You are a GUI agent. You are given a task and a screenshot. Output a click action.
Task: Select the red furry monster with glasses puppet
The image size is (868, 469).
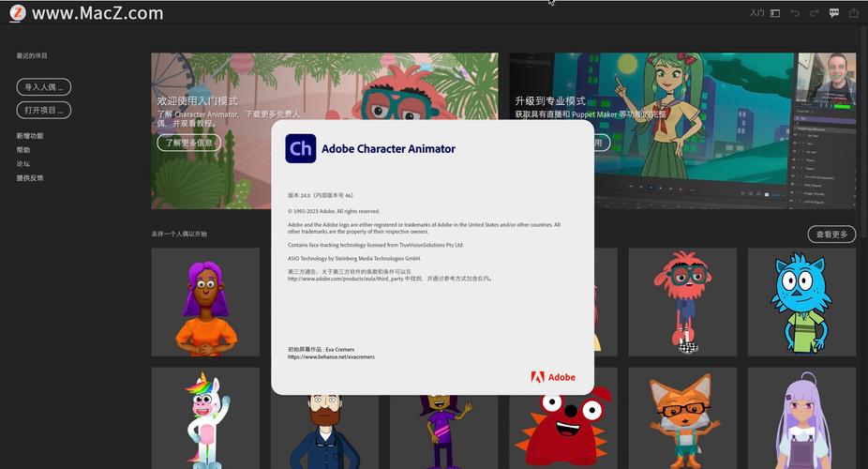pos(682,302)
